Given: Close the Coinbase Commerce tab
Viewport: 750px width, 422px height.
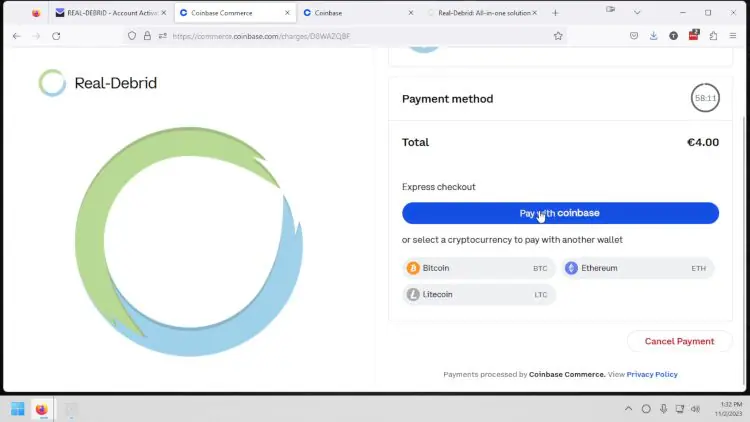Looking at the screenshot, I should tap(287, 13).
